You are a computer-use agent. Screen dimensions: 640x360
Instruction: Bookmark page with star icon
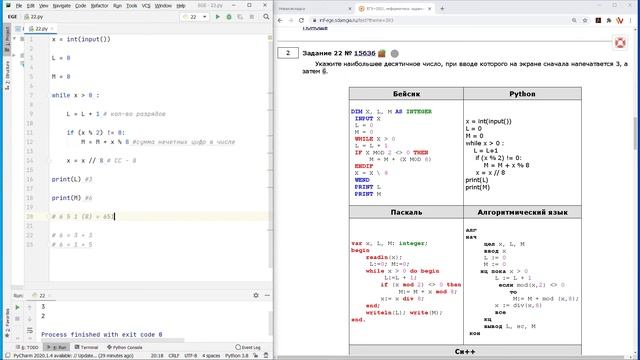[585, 20]
